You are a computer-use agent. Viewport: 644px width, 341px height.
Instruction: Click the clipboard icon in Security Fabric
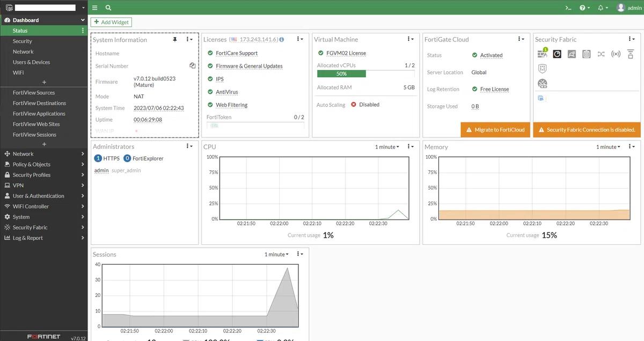pyautogui.click(x=586, y=54)
